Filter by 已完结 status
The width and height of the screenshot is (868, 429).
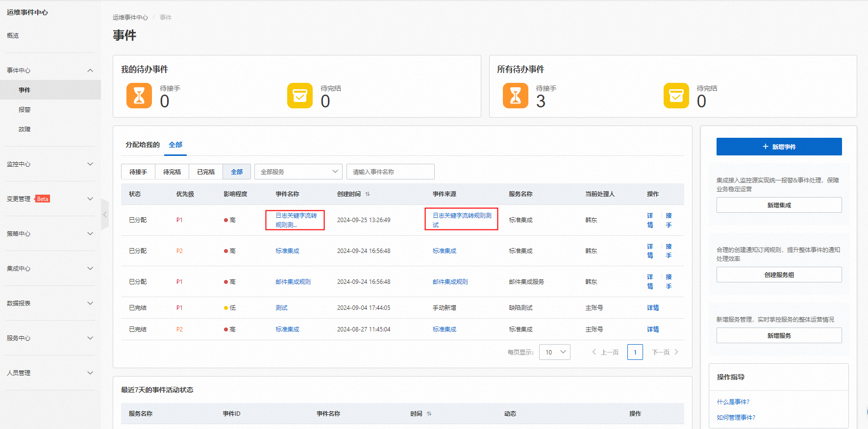(206, 172)
